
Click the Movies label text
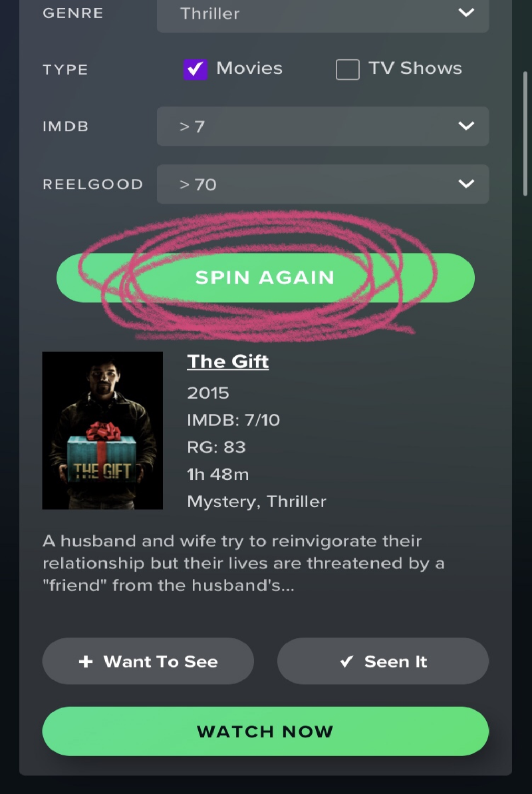[249, 69]
